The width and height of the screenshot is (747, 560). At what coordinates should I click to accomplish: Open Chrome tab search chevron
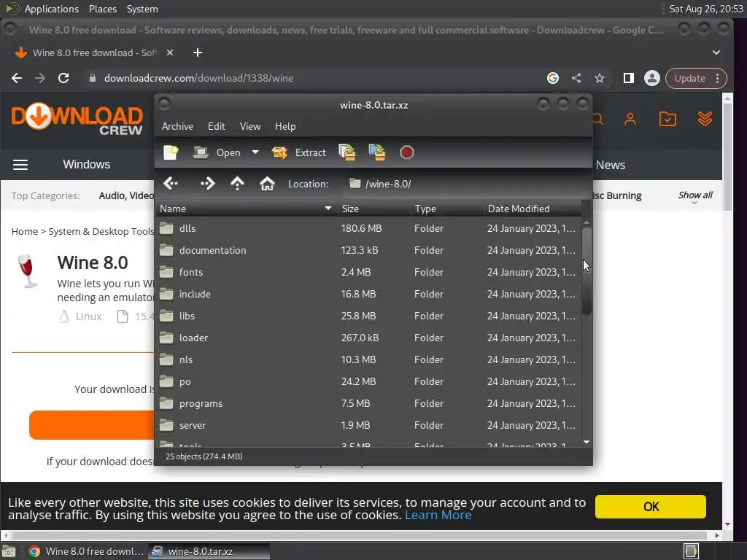716,52
